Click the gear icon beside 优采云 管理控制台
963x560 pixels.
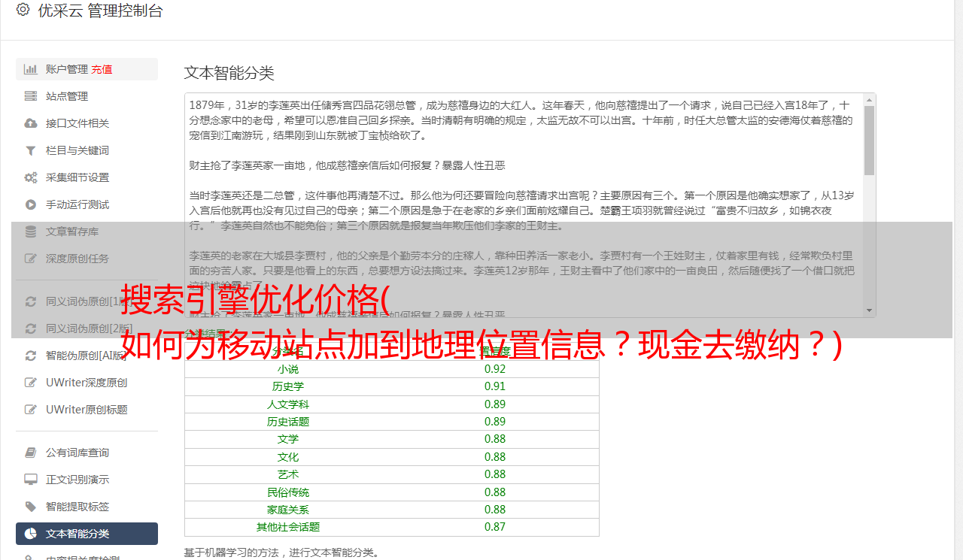(23, 10)
